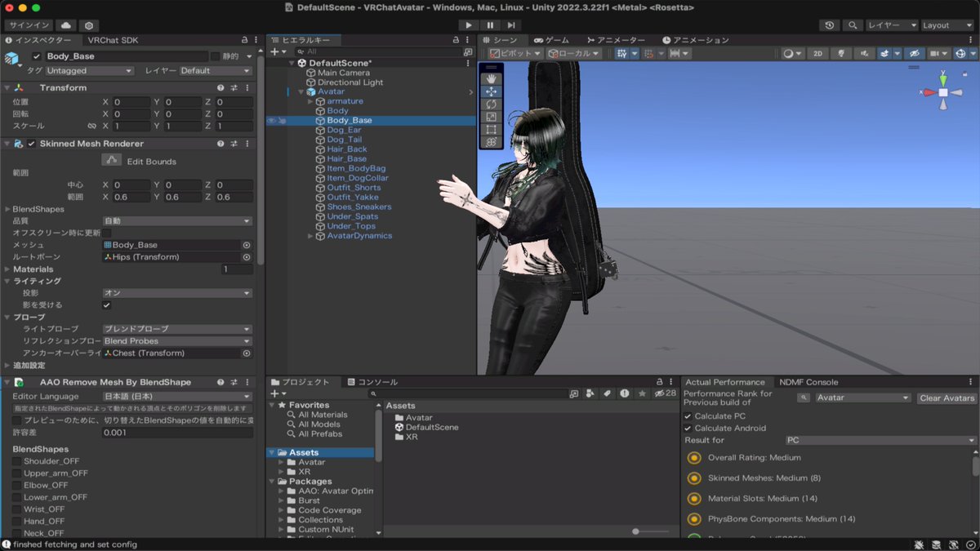Expand AvatarDynamics in hierarchy

tap(310, 236)
